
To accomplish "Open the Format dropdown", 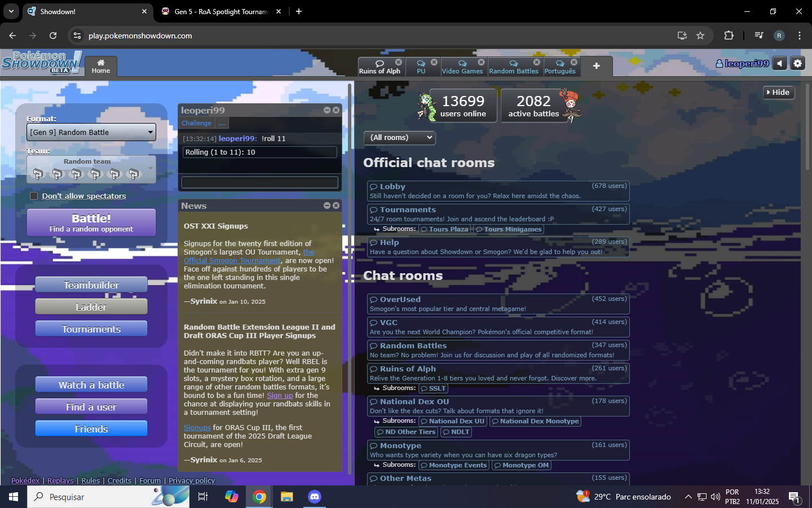I will [91, 132].
